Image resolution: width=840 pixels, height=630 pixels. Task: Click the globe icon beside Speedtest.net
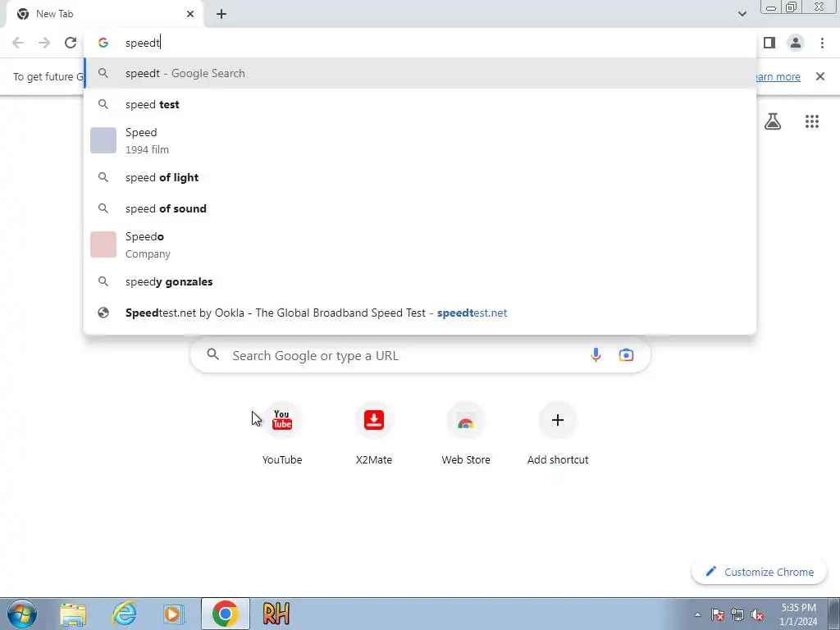coord(103,313)
